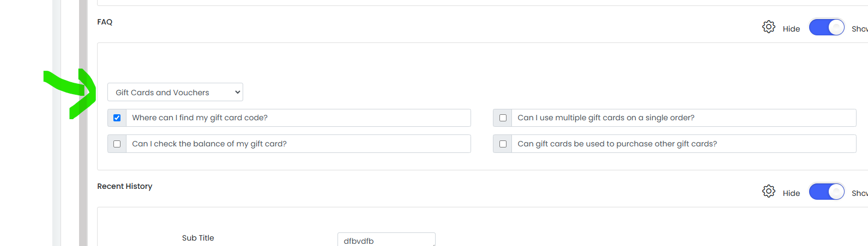The height and width of the screenshot is (246, 868).
Task: Click the green arrow annotation marker
Action: (x=70, y=93)
